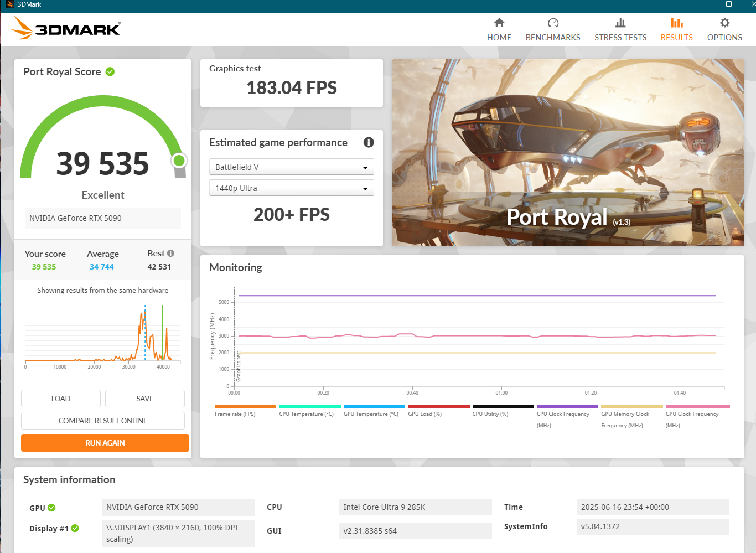Viewport: 756px width, 553px height.
Task: Click the info icon beside Best score
Action: (x=170, y=254)
